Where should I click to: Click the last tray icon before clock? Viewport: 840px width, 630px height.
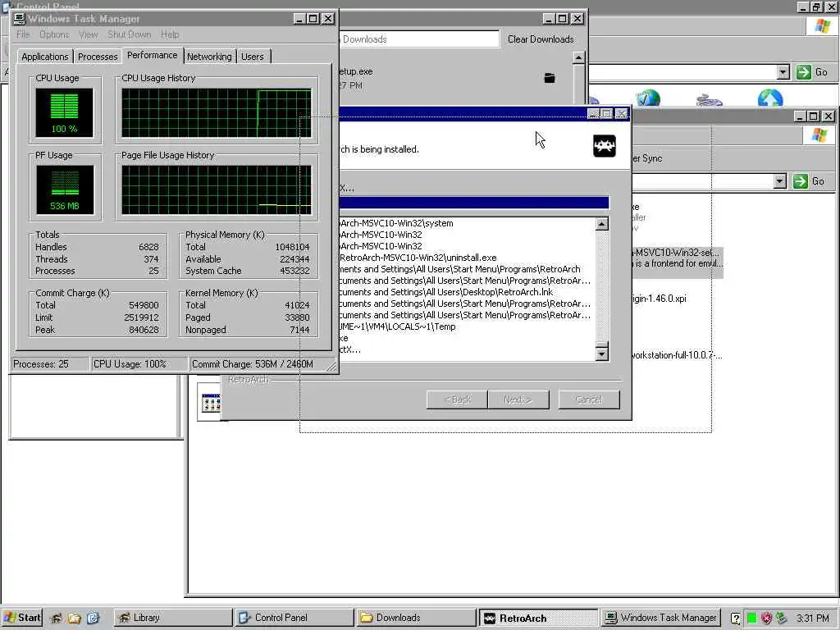coord(781,619)
